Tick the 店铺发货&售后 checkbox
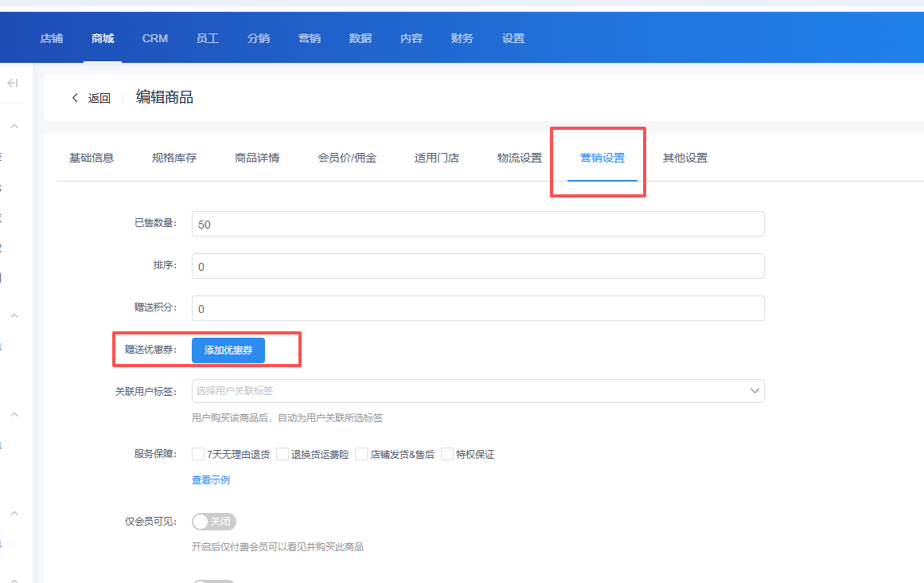The height and width of the screenshot is (583, 924). [x=361, y=455]
